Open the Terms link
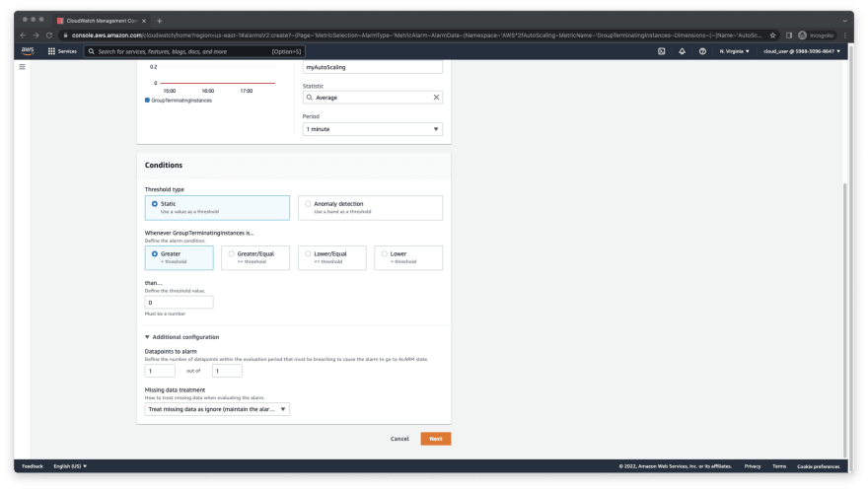Viewport: 868px width, 490px height. pyautogui.click(x=779, y=466)
